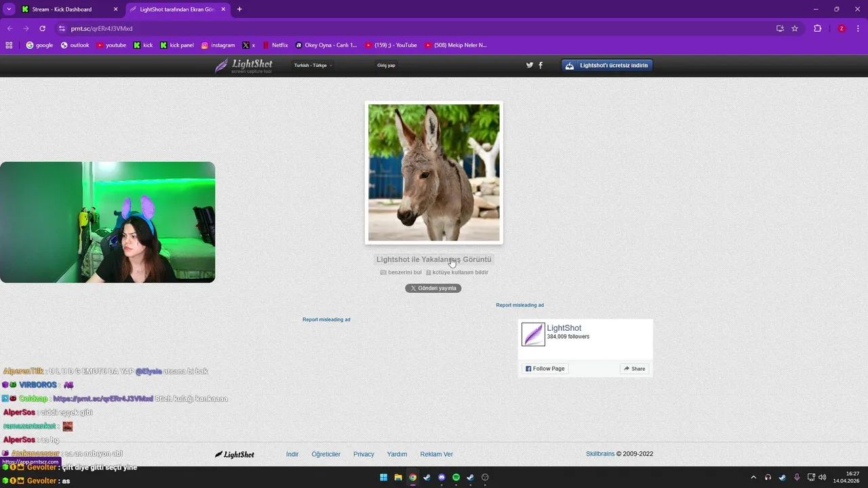Screen dimensions: 868x488
Task: Click Follow Page on Facebook widget
Action: coord(545,369)
